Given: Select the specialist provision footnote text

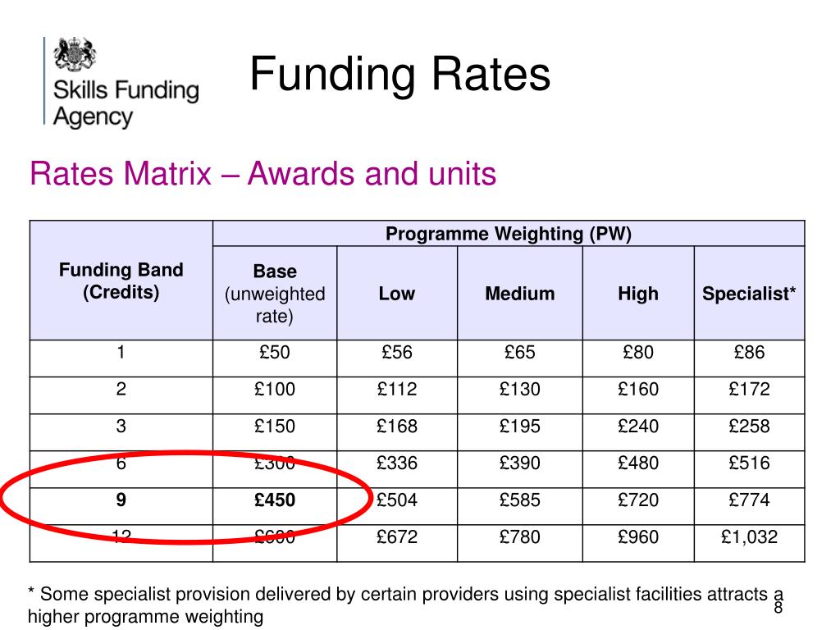Looking at the screenshot, I should pyautogui.click(x=405, y=605).
